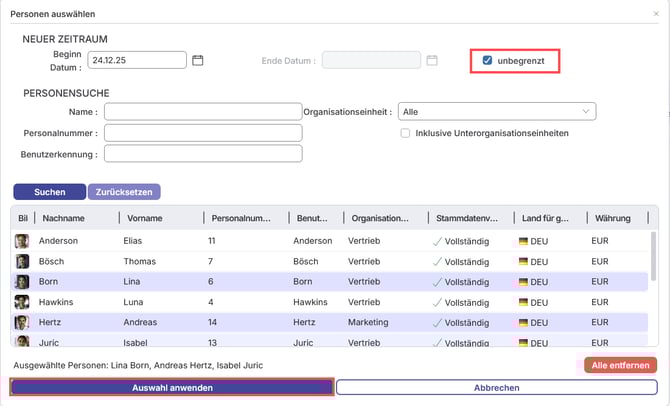This screenshot has width=670, height=406.
Task: Click Elias Anderson's profile picture
Action: pyautogui.click(x=21, y=241)
